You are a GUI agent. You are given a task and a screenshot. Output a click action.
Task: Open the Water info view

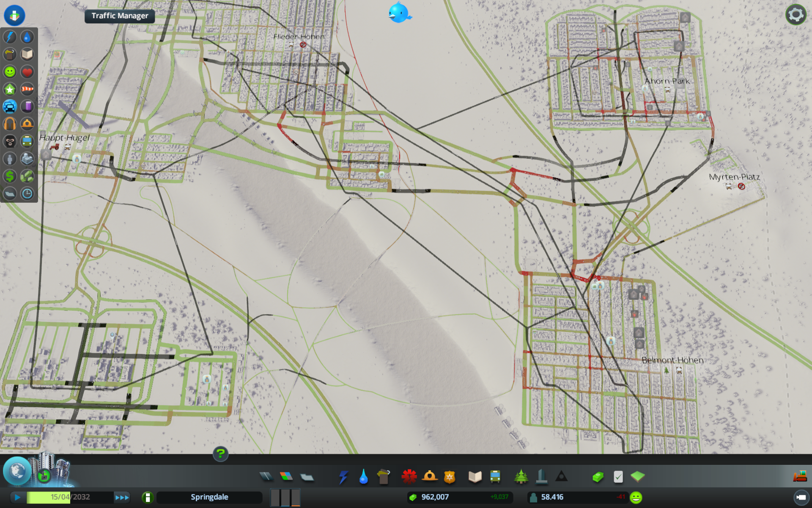27,37
